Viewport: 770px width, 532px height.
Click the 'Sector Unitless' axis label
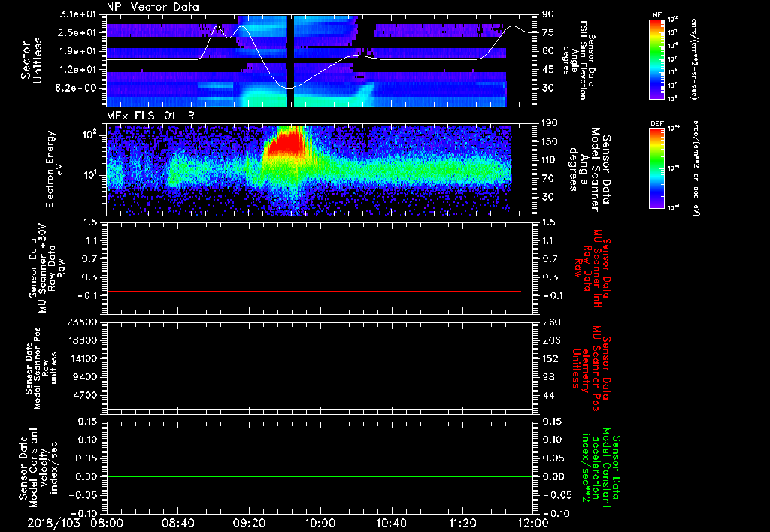32,60
